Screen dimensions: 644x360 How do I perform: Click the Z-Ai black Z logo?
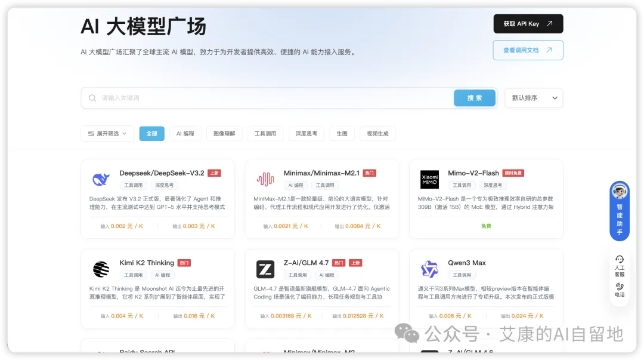(x=265, y=269)
